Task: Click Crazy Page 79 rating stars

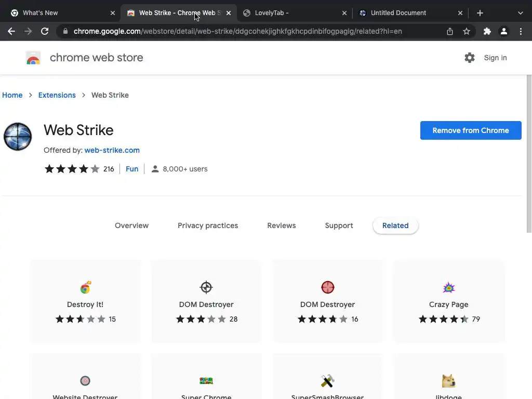Action: coord(444,319)
